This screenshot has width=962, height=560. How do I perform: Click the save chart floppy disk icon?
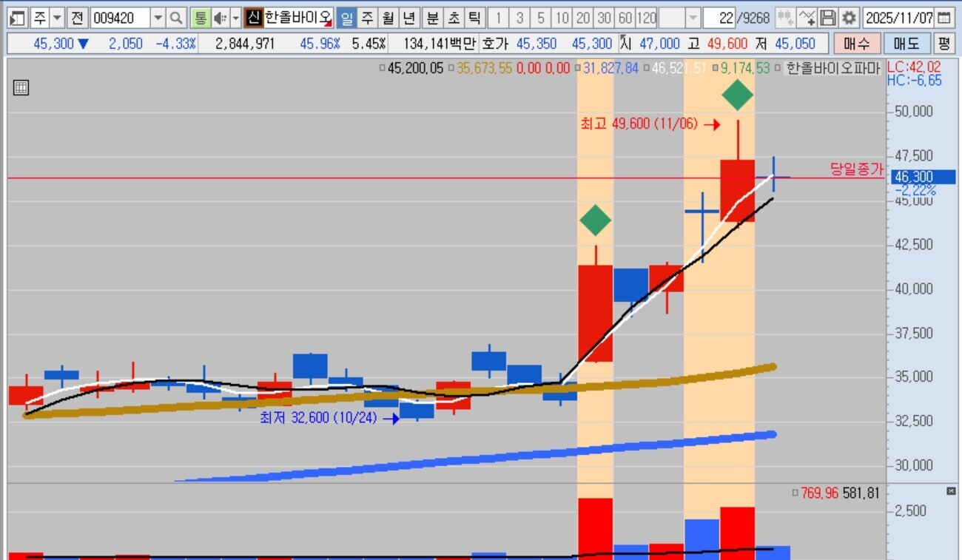[x=828, y=18]
